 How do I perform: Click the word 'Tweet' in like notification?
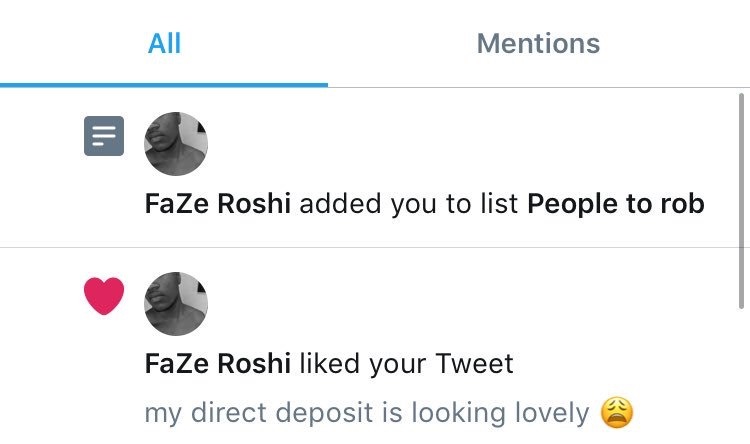(475, 363)
